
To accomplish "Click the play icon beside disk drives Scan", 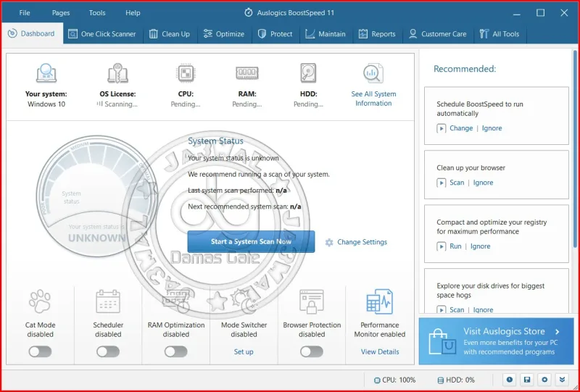I will point(441,309).
